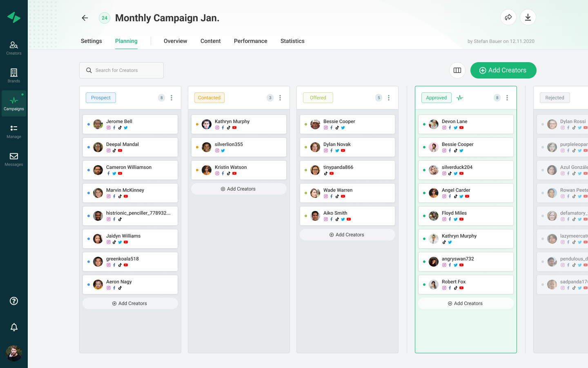588x368 pixels.
Task: Click the green Add Creators button
Action: tap(503, 70)
